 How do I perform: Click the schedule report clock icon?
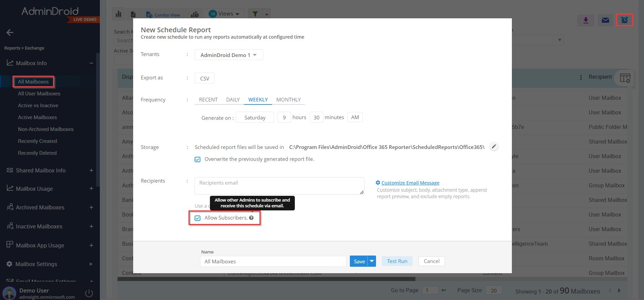click(x=624, y=20)
